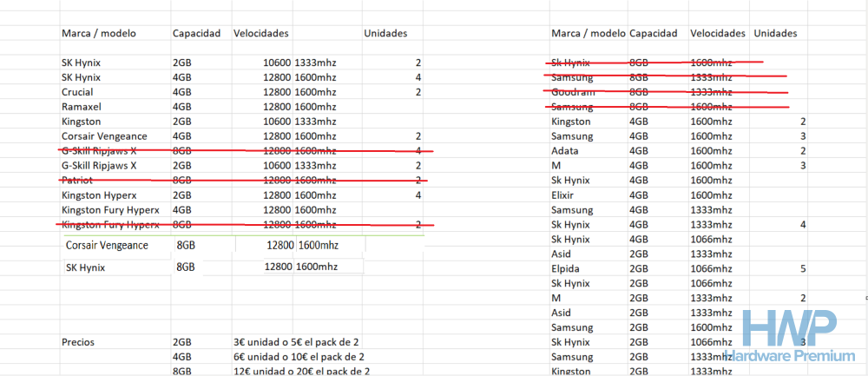Image resolution: width=868 pixels, height=376 pixels.
Task: Click the right table's 'Unidades' header
Action: 775,33
